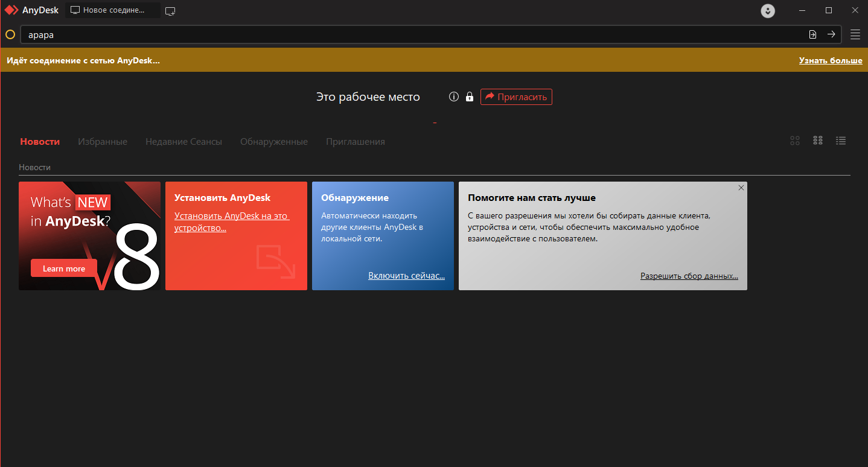
Task: Open the file transfer browse icon
Action: pyautogui.click(x=812, y=34)
